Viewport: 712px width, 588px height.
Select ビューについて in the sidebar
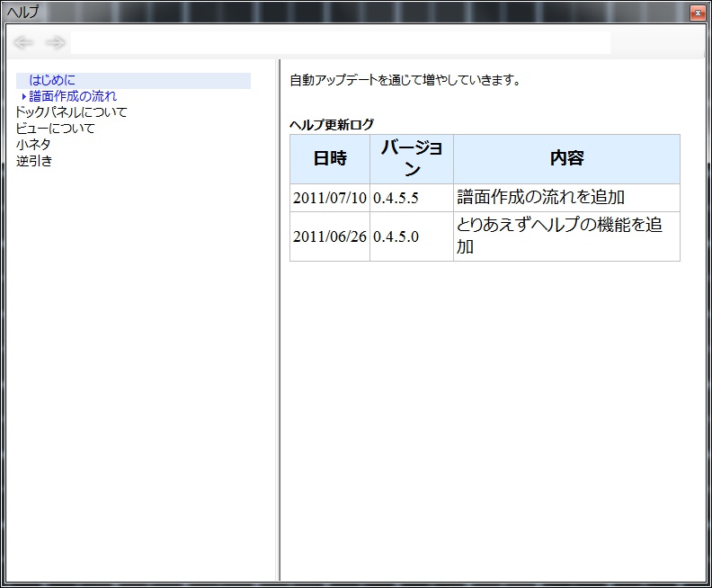(x=55, y=129)
